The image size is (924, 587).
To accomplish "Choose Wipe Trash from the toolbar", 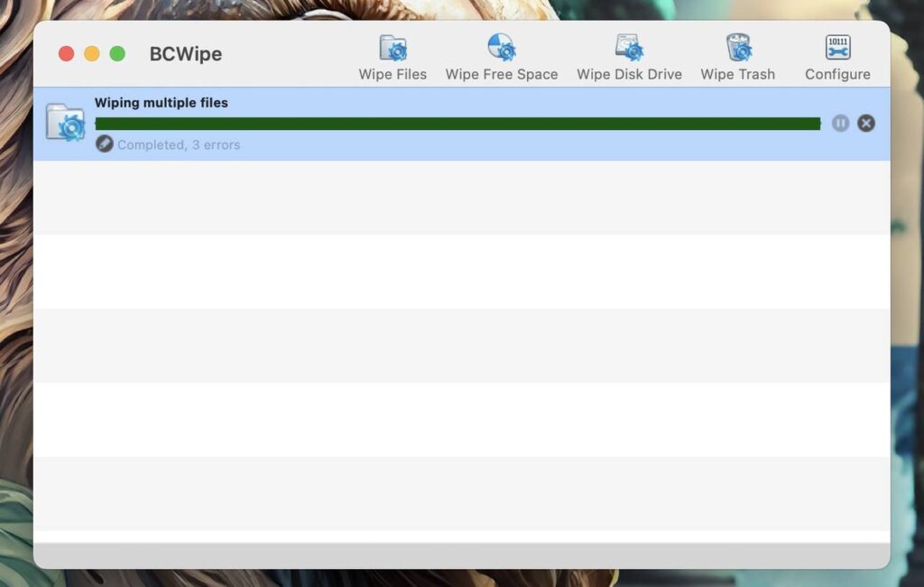I will coord(737,58).
